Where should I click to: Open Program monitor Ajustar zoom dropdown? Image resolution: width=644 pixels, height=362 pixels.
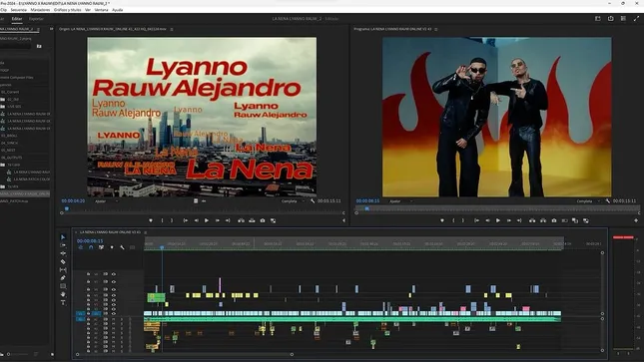400,201
